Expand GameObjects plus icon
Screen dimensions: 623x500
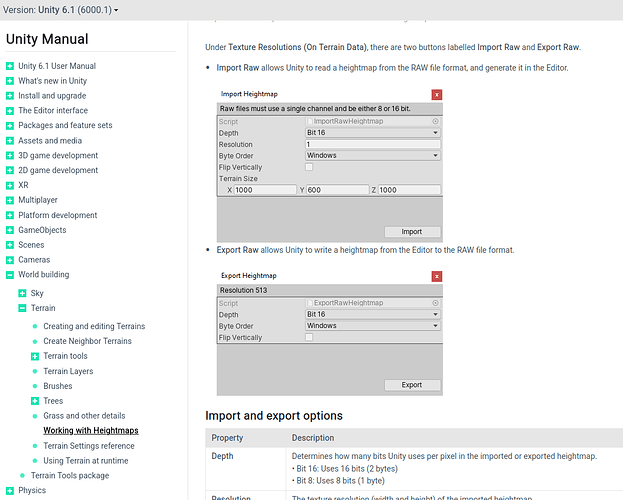(x=10, y=230)
